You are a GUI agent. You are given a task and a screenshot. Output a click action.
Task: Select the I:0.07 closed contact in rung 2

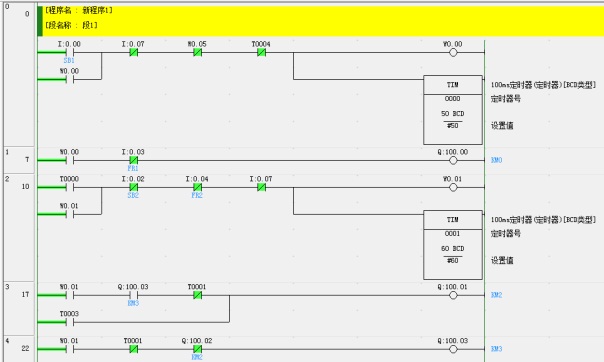pos(261,187)
